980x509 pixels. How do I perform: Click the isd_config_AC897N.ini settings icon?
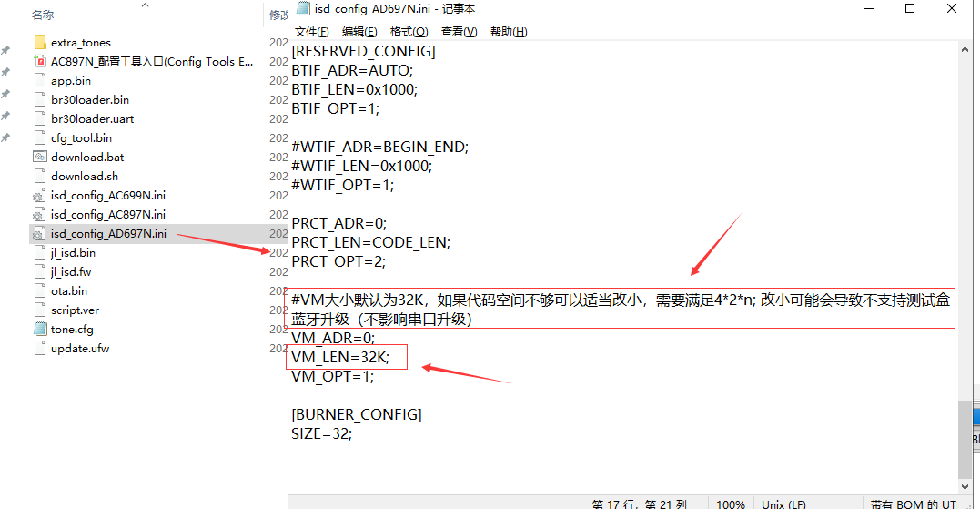point(39,215)
